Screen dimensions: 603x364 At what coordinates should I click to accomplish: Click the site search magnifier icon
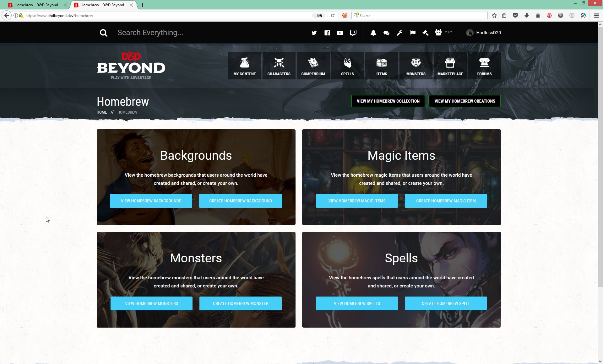click(x=104, y=33)
